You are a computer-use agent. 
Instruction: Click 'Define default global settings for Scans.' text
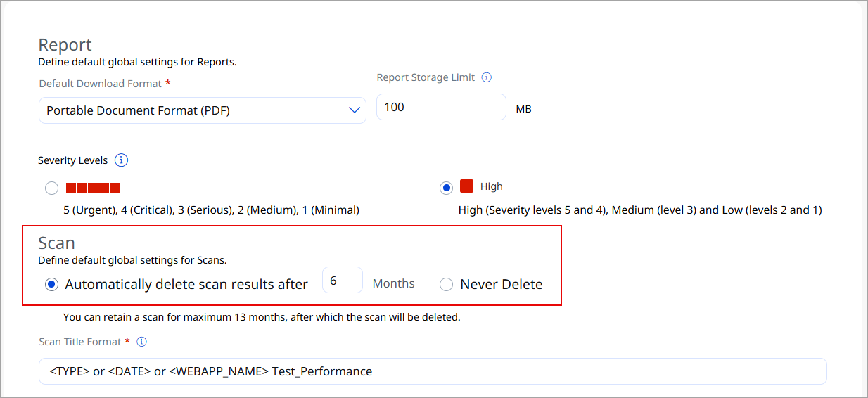click(132, 260)
